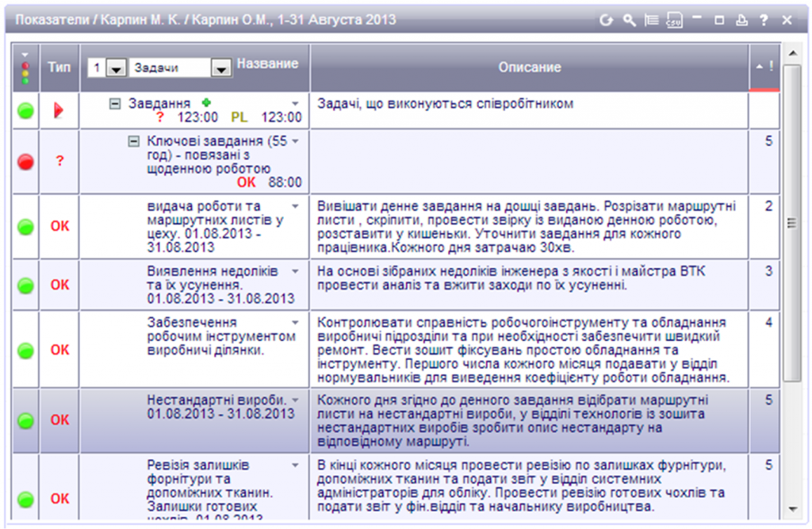Image resolution: width=812 pixels, height=529 pixels.
Task: Click the OK type marker for Ревізія залишків
Action: (59, 498)
